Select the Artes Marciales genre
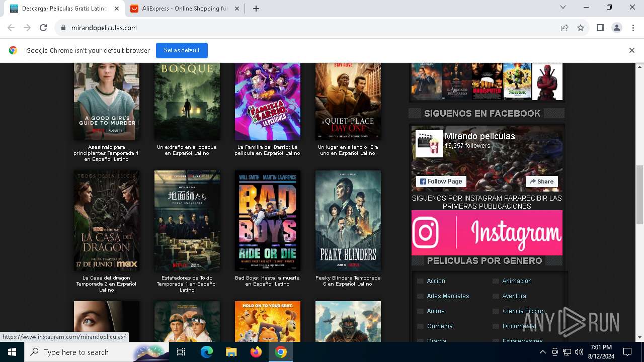Screen dimensions: 644x362 coord(448,296)
